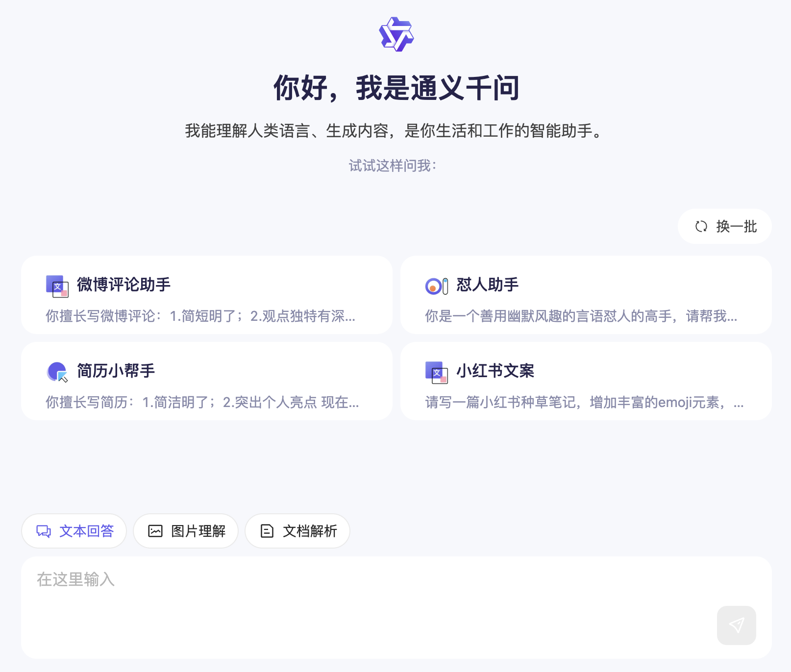Focus the 在这里输入 text input box
The image size is (791, 672).
(396, 607)
